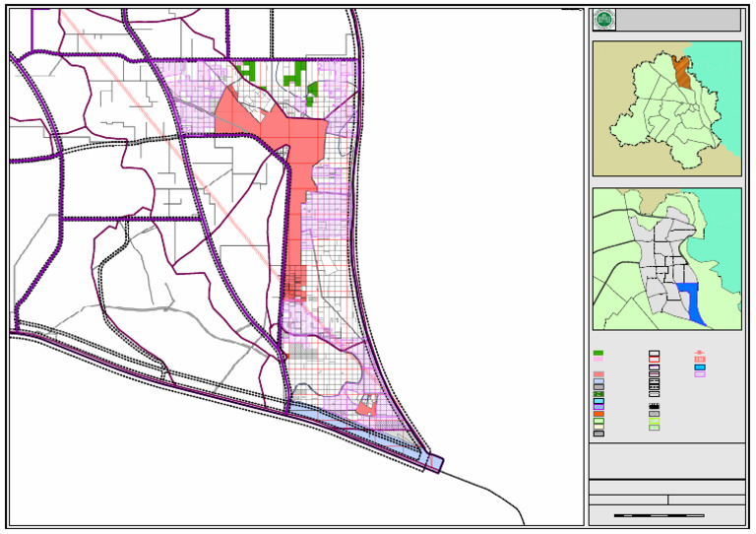The height and width of the screenshot is (534, 756).
Task: Click the round green logo emblem
Action: [604, 20]
